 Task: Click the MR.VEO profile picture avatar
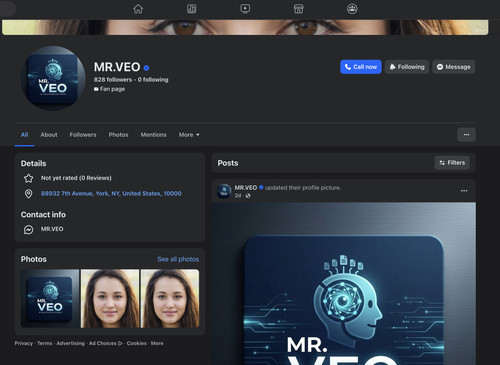pyautogui.click(x=53, y=78)
